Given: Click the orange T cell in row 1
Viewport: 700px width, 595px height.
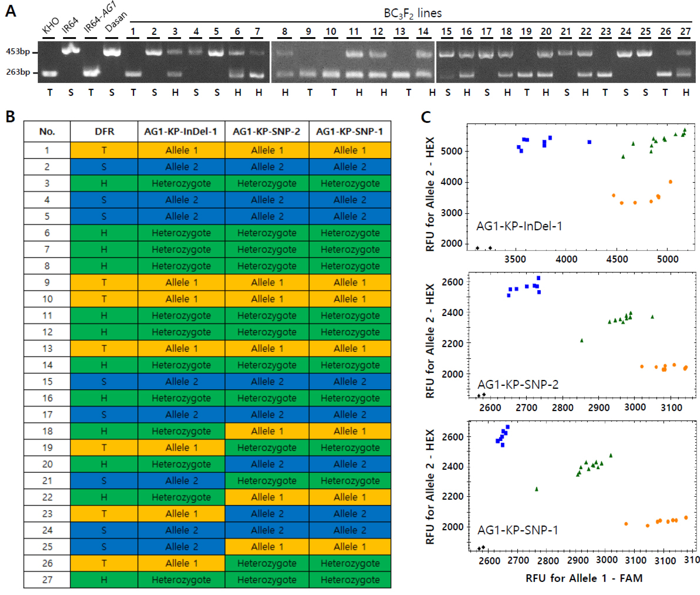Looking at the screenshot, I should tap(104, 150).
